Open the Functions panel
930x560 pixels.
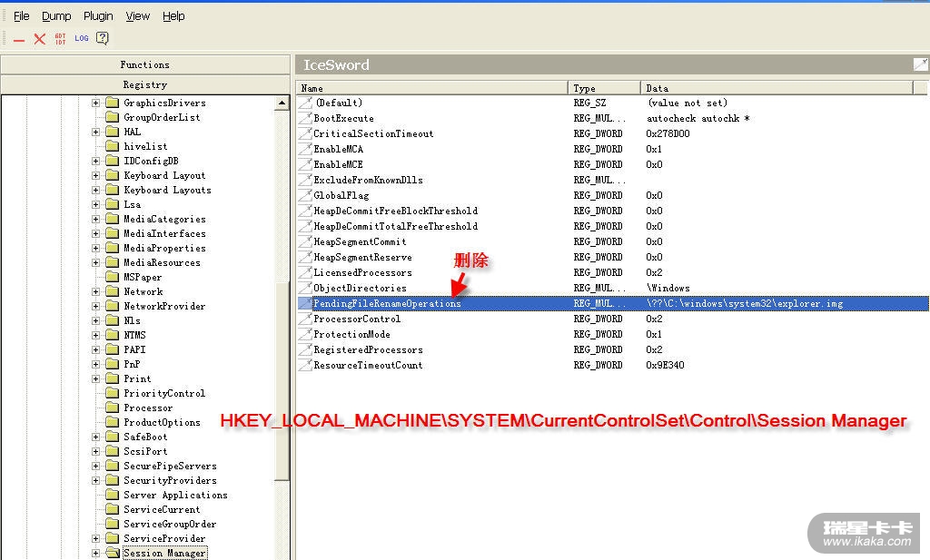pos(145,64)
